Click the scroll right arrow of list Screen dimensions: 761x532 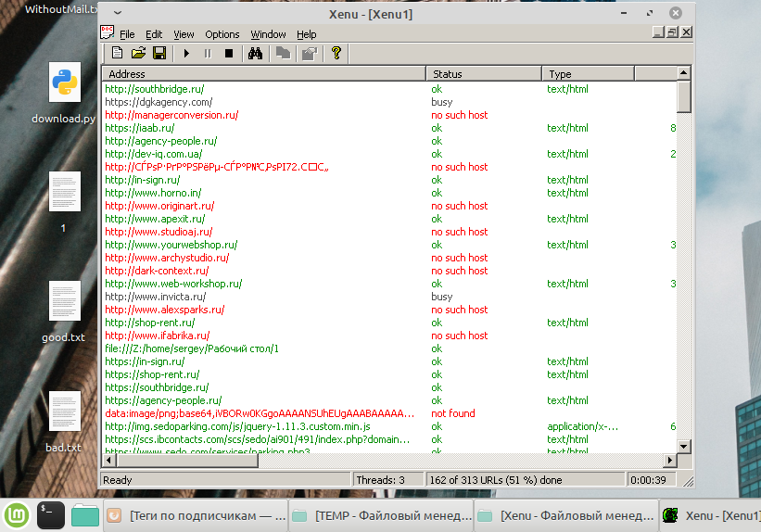click(x=670, y=460)
